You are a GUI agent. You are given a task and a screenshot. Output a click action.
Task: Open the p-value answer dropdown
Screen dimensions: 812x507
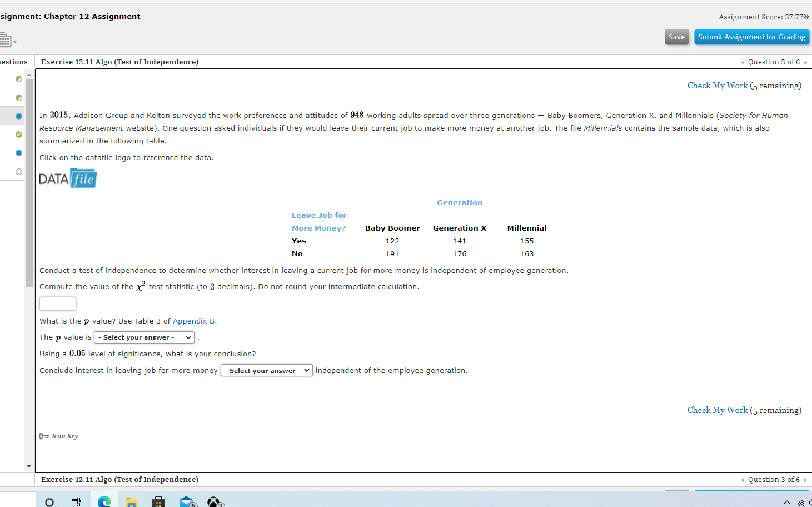click(x=143, y=337)
